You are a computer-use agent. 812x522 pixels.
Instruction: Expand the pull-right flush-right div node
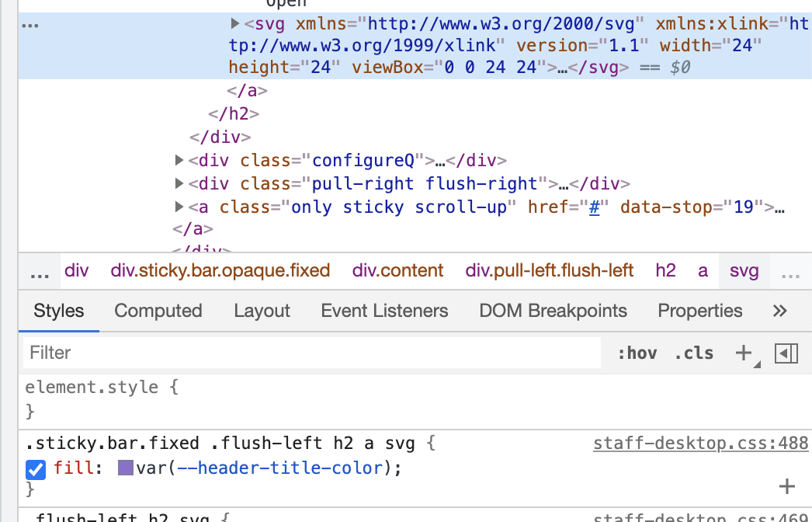[180, 184]
